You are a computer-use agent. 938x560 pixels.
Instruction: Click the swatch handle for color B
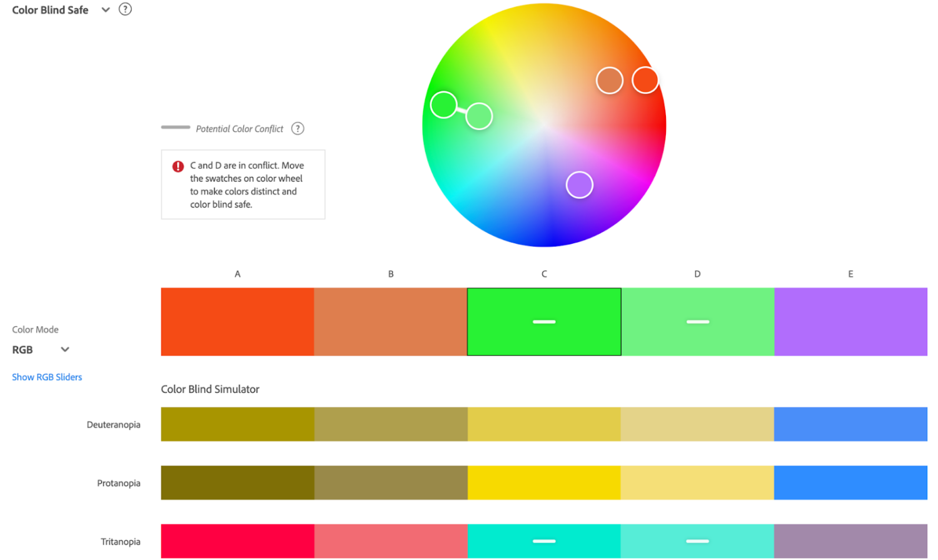[609, 80]
